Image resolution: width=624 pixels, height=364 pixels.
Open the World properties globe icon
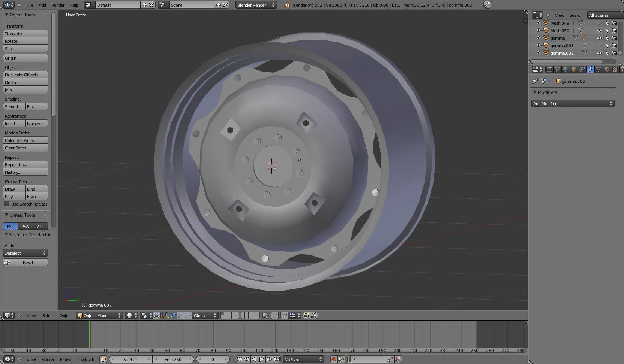click(x=565, y=69)
